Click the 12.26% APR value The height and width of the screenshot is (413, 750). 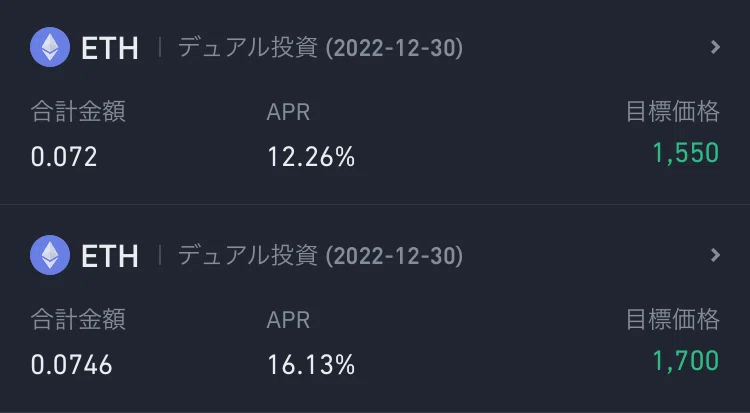[x=311, y=156]
